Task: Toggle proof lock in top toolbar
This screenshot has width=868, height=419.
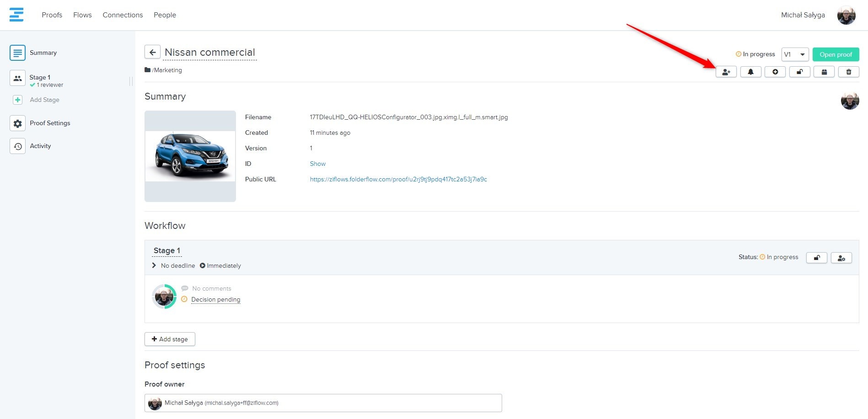Action: click(799, 72)
